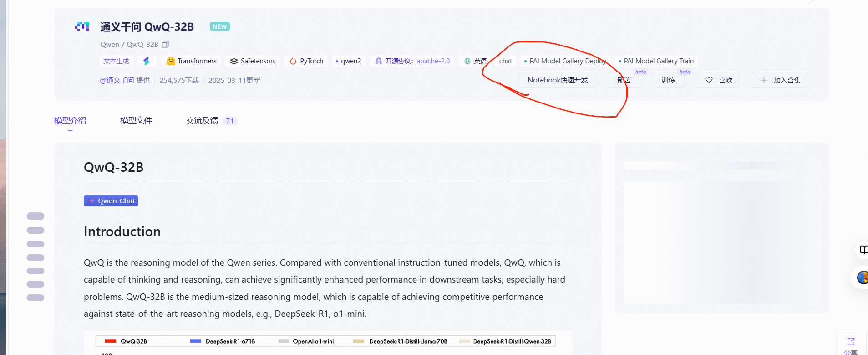
Task: Click the Notebook快速开发 button
Action: pos(558,80)
